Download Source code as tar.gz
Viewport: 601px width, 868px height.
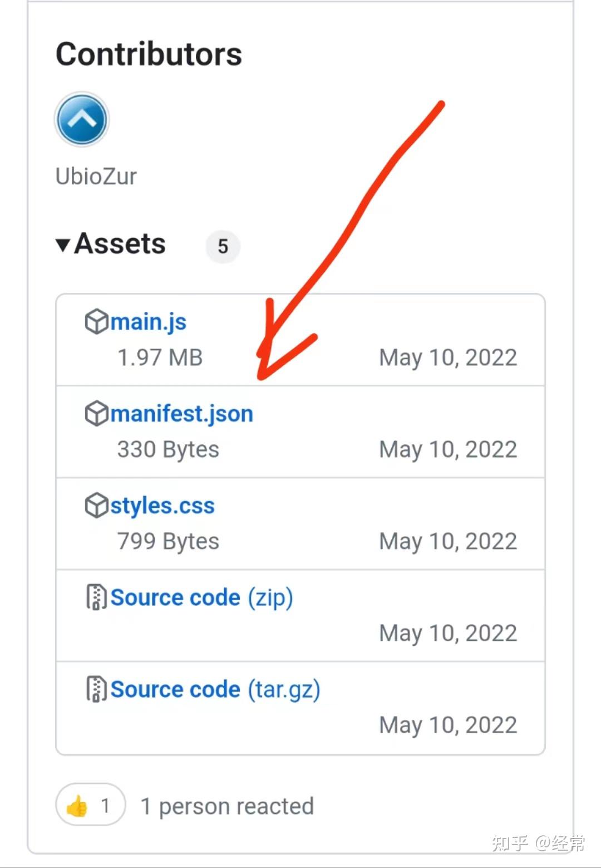pos(176,689)
